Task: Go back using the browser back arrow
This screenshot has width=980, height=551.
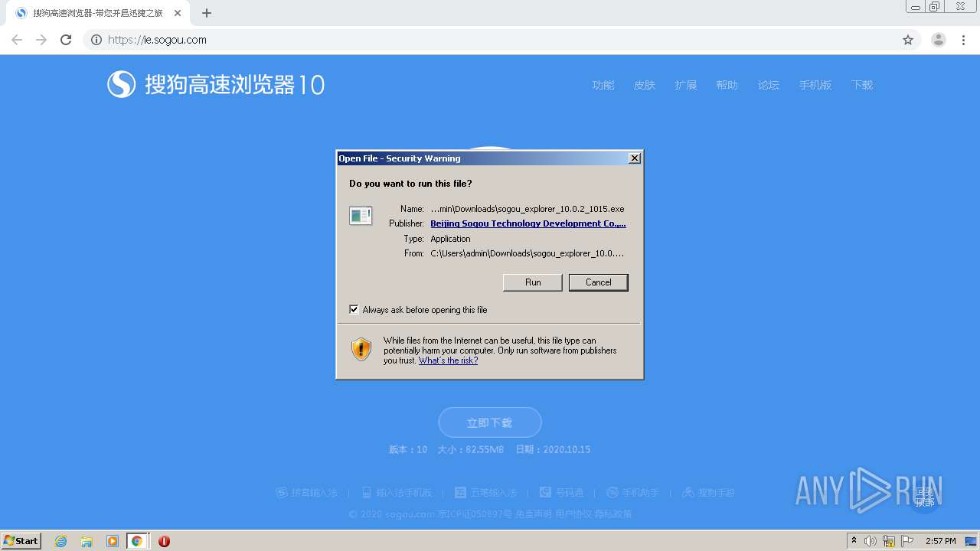Action: click(17, 40)
